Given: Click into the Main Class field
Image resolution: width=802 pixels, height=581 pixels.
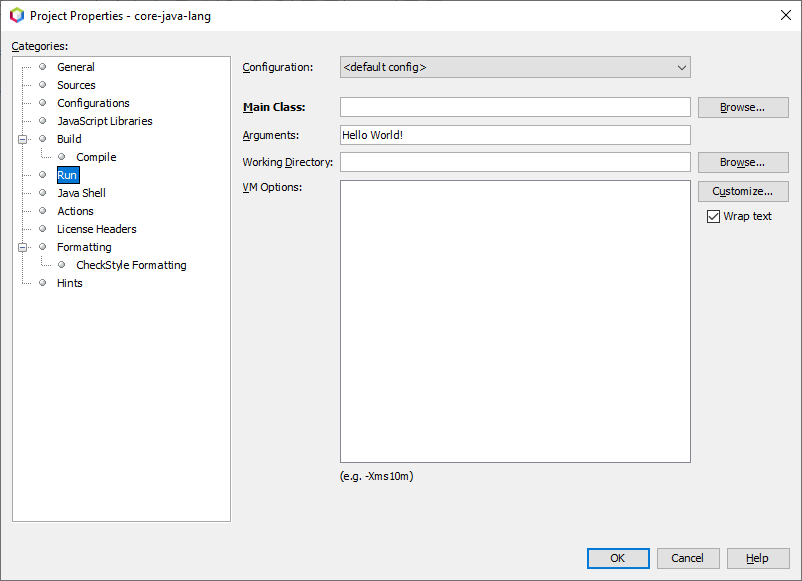Looking at the screenshot, I should pos(515,107).
